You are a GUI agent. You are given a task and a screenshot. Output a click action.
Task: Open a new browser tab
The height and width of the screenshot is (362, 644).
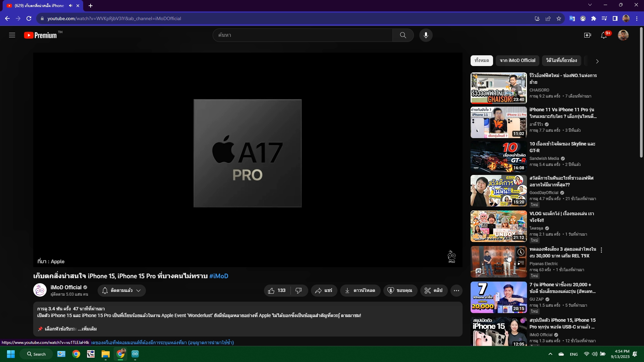point(91,6)
